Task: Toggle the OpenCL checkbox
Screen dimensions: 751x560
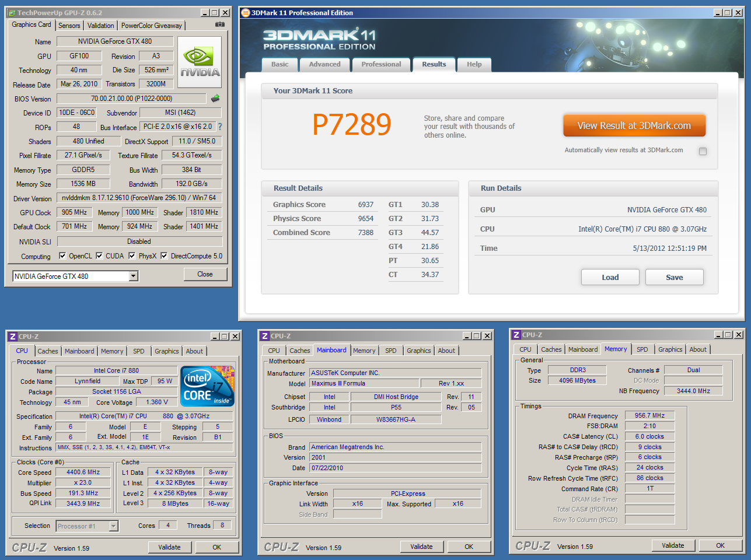Action: coord(63,256)
